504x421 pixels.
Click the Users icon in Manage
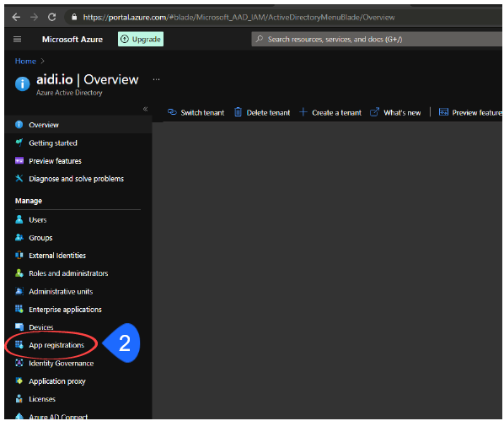(19, 219)
